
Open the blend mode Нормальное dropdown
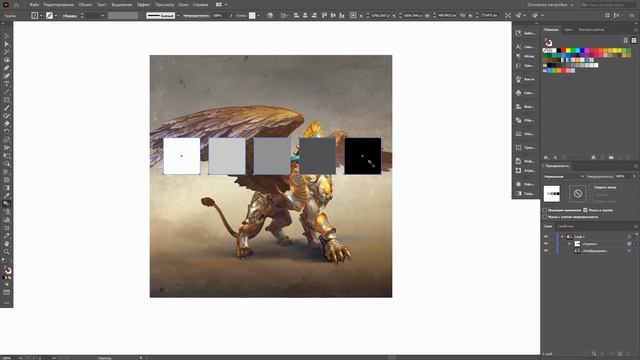(564, 176)
